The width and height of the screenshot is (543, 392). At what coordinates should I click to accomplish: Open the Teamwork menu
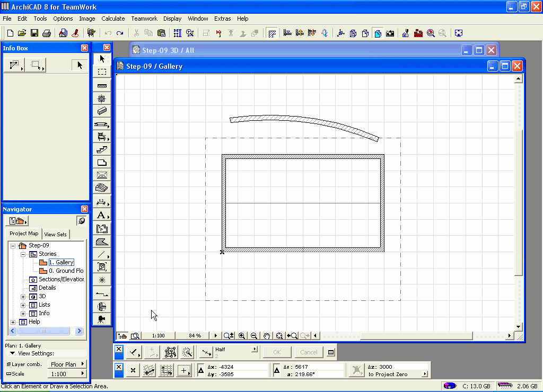pos(144,19)
